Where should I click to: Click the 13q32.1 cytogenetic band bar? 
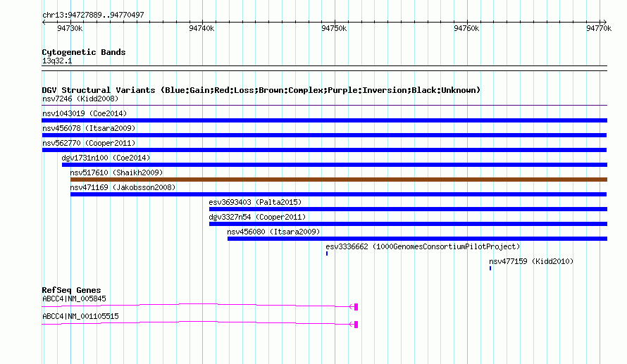324,68
